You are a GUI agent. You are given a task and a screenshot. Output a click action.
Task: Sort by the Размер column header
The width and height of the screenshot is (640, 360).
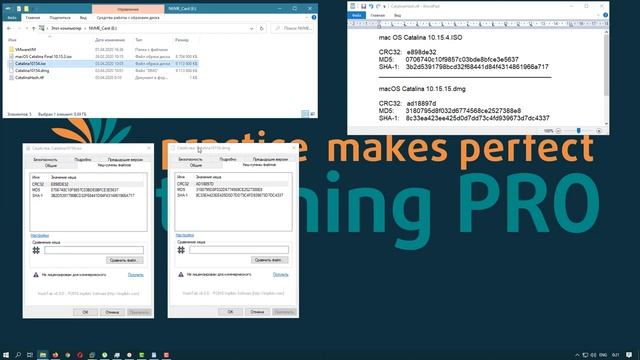point(182,40)
